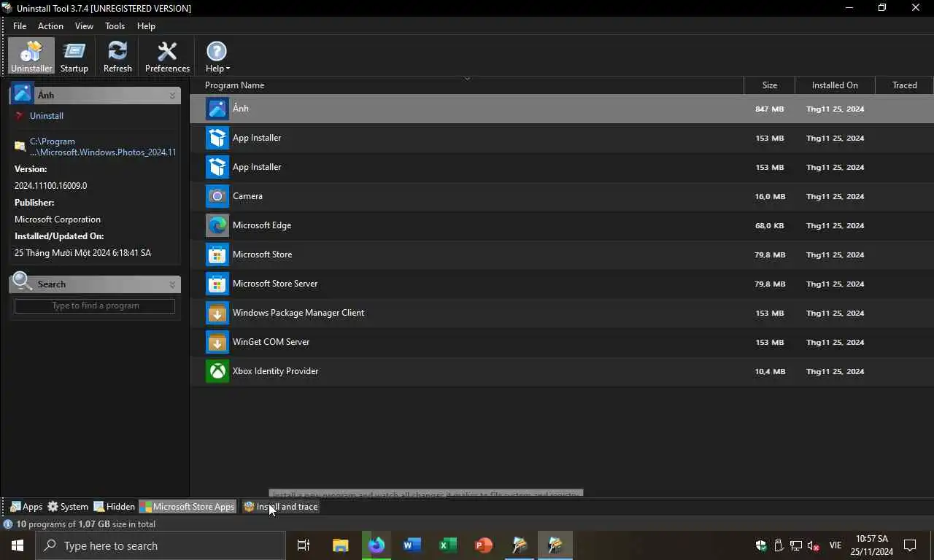The image size is (934, 560).
Task: Click the Camera app icon
Action: (x=217, y=196)
